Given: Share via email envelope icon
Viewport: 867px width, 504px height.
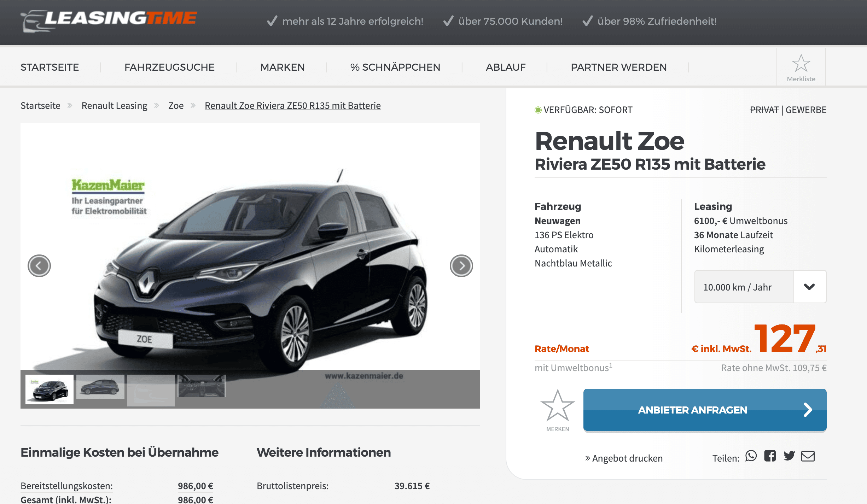Looking at the screenshot, I should click(808, 456).
